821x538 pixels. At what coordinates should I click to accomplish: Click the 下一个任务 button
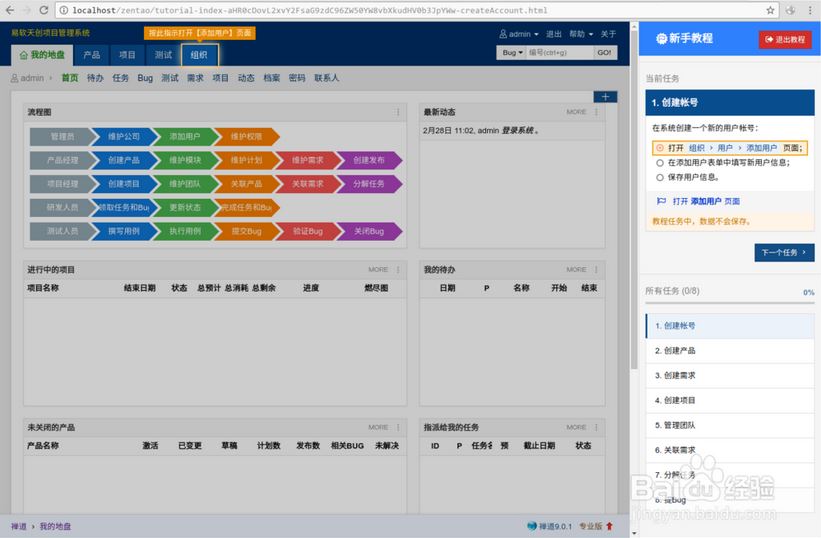point(784,252)
